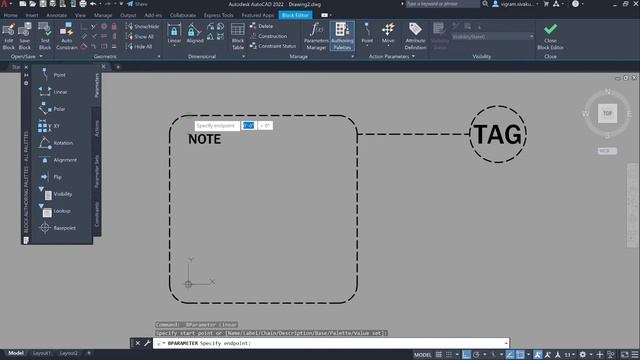
Task: Select the Linear dimensional constraint
Action: pyautogui.click(x=174, y=33)
